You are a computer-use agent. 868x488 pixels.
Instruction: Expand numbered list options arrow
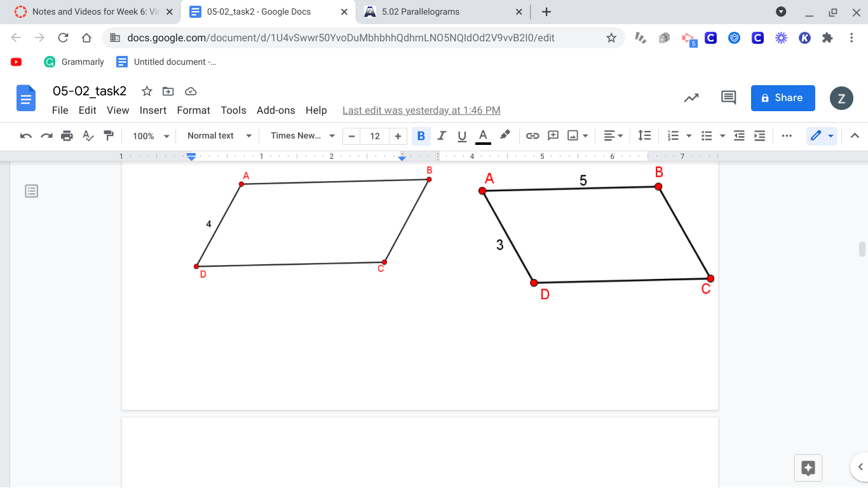coord(689,136)
